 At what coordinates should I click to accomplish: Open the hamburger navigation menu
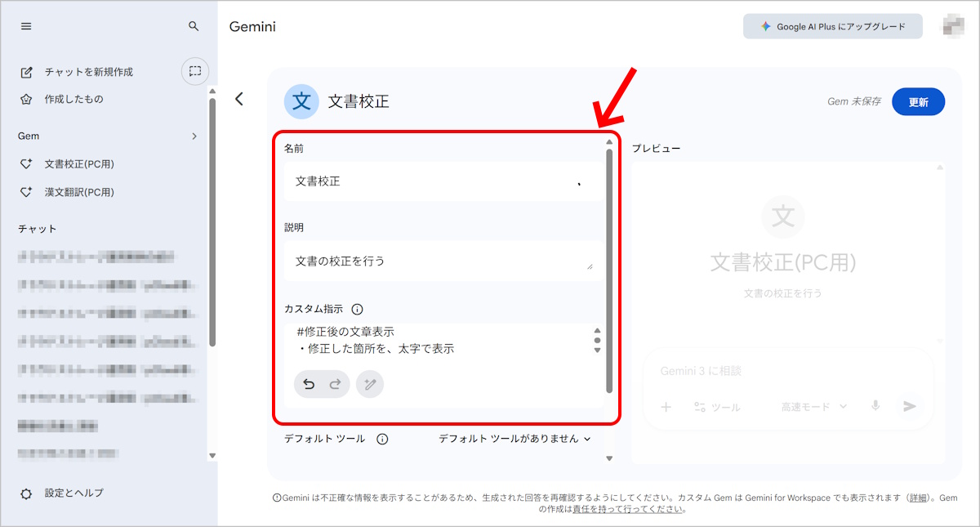click(25, 25)
